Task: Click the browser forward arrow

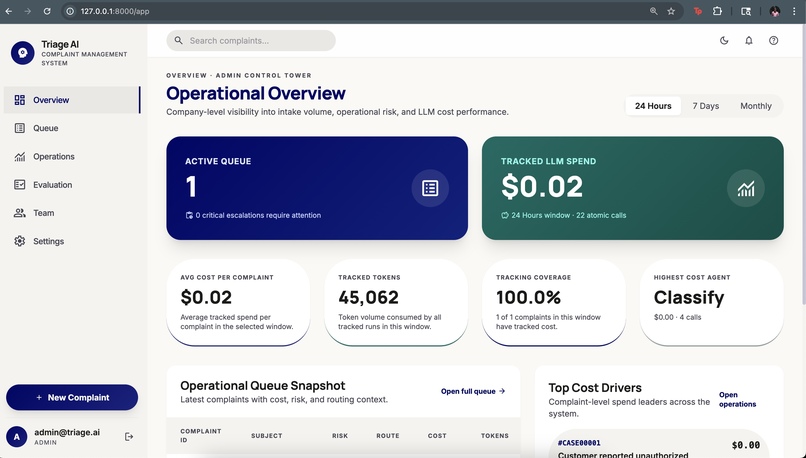Action: coord(28,11)
